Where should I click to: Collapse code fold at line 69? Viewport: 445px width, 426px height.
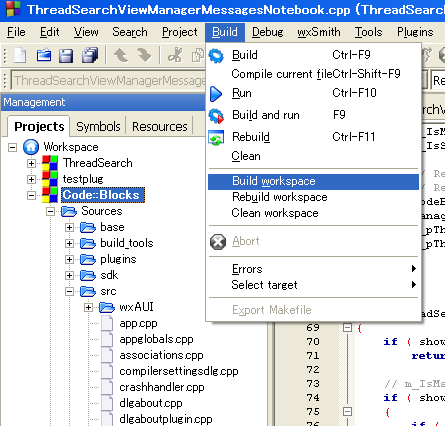pyautogui.click(x=347, y=328)
